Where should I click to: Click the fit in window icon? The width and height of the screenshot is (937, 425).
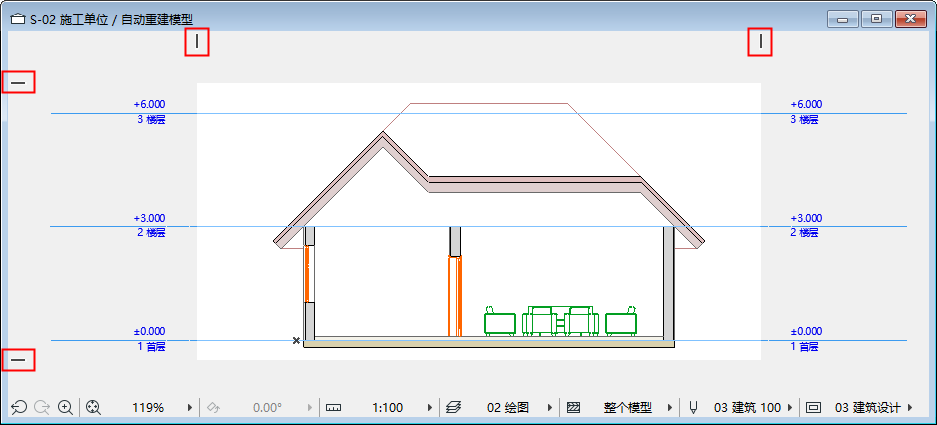coord(93,408)
